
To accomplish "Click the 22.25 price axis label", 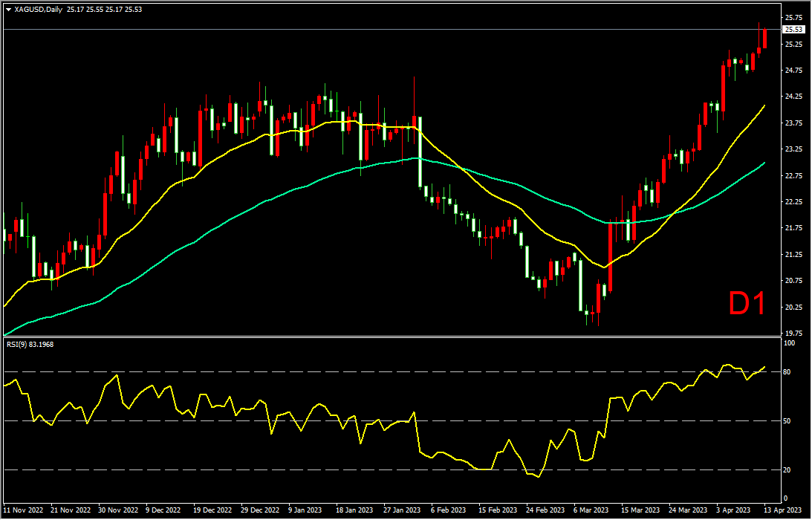I will pyautogui.click(x=793, y=201).
